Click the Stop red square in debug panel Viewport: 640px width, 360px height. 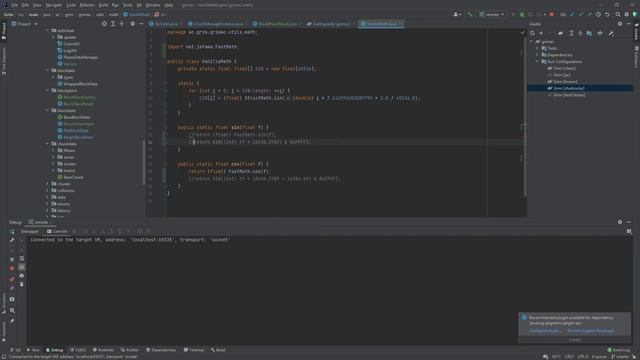pos(12,269)
